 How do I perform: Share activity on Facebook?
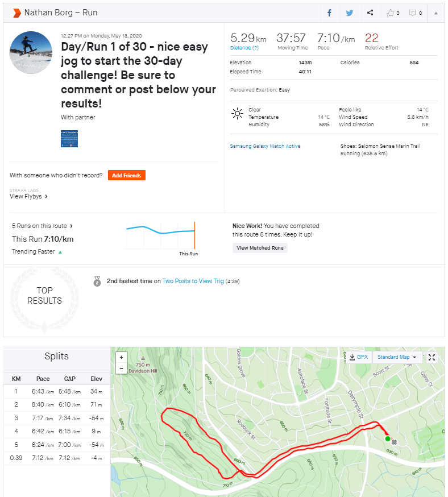click(329, 13)
